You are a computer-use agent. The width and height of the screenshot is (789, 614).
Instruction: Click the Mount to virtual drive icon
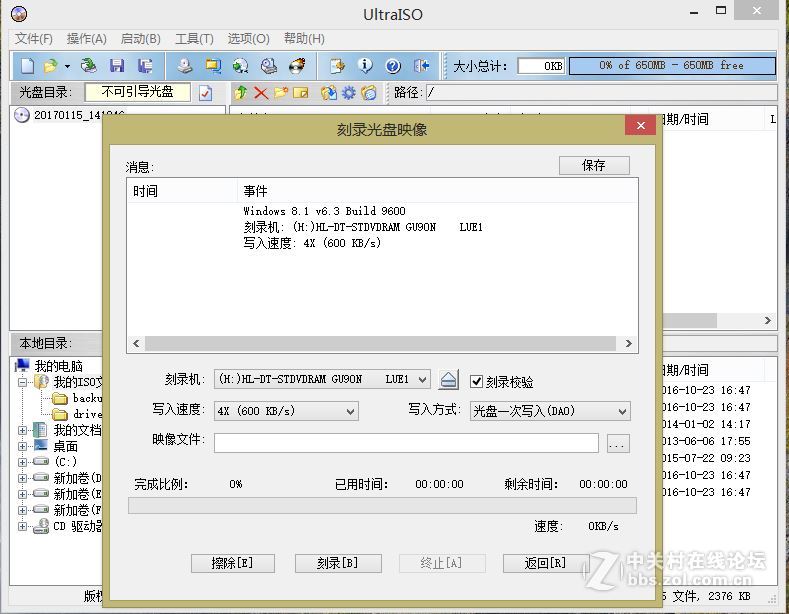pos(269,66)
